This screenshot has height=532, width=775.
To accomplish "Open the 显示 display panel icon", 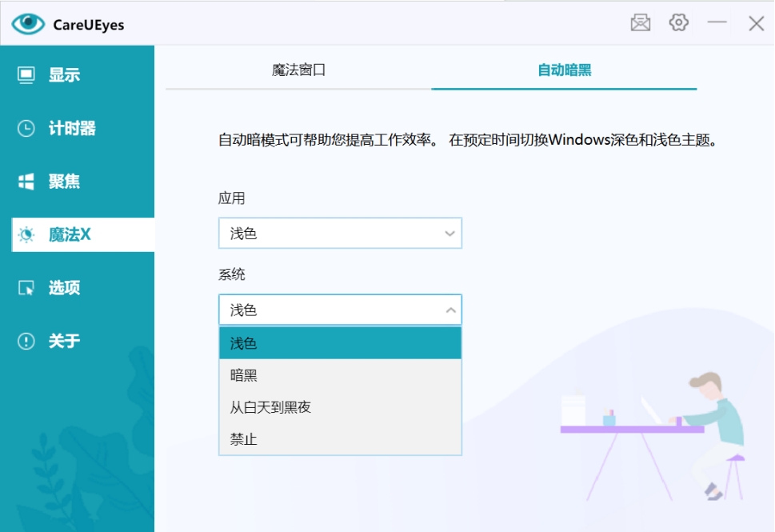I will tap(28, 74).
